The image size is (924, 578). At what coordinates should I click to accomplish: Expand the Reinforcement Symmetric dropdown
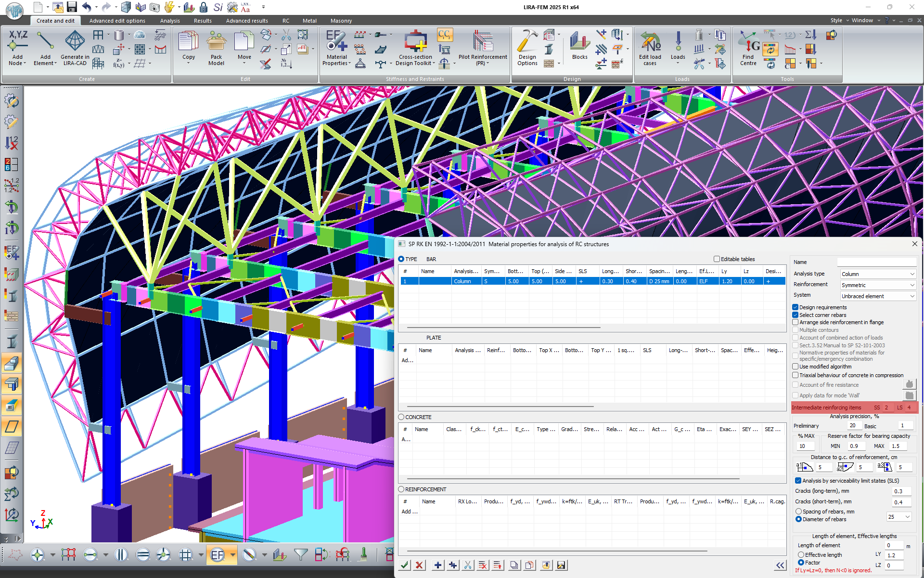pyautogui.click(x=878, y=285)
